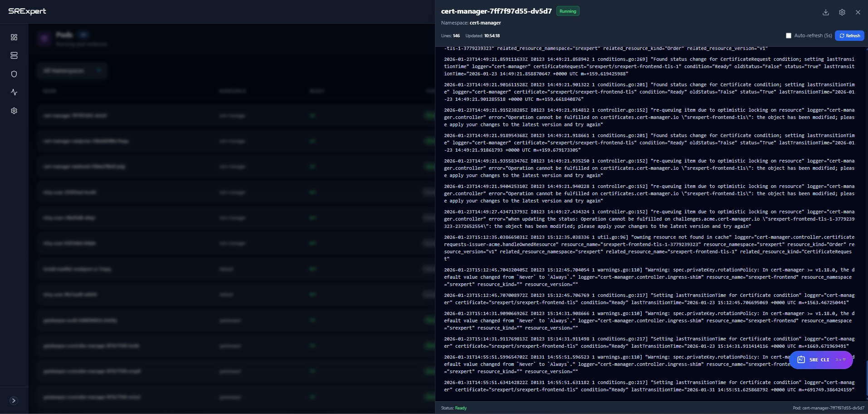Viewport: 868px width, 414px height.
Task: Click the green Ready status indicator
Action: click(x=461, y=408)
